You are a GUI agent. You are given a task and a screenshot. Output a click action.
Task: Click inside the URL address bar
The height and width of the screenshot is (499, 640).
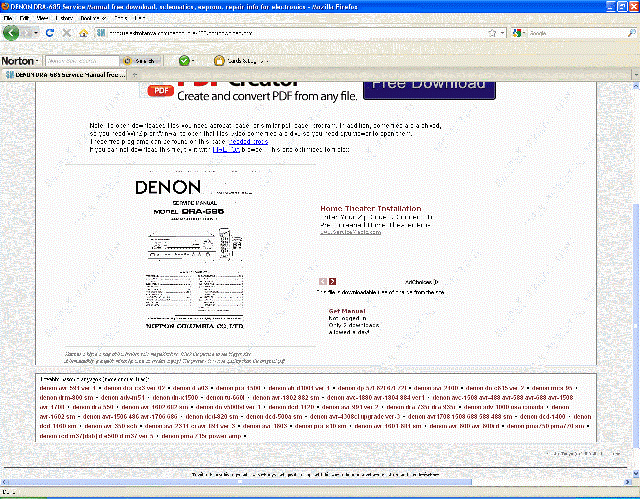(294, 33)
